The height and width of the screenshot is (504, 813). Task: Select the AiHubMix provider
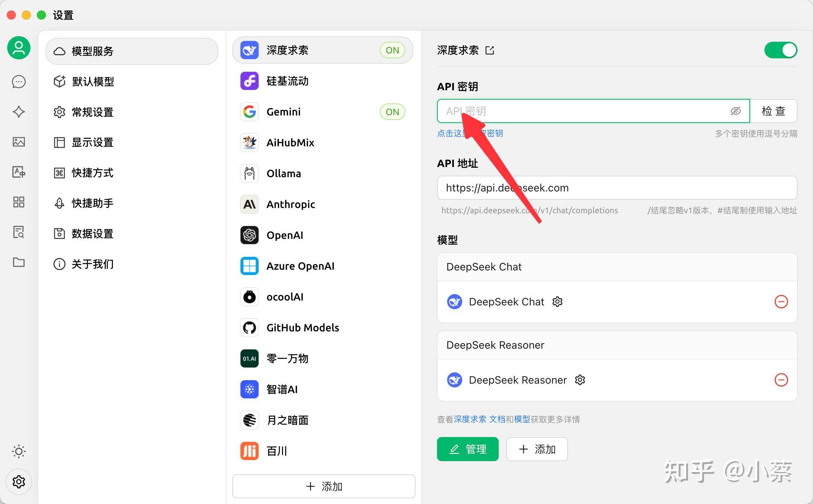click(323, 143)
